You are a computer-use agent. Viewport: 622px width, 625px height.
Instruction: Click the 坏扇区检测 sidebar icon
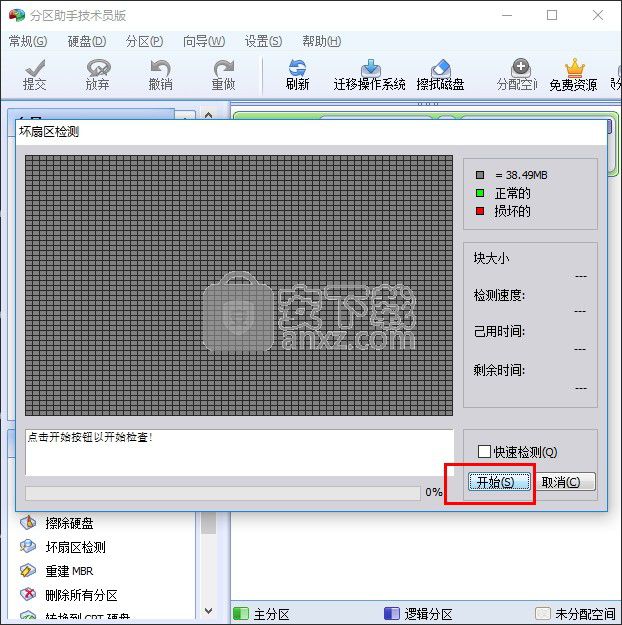28,546
